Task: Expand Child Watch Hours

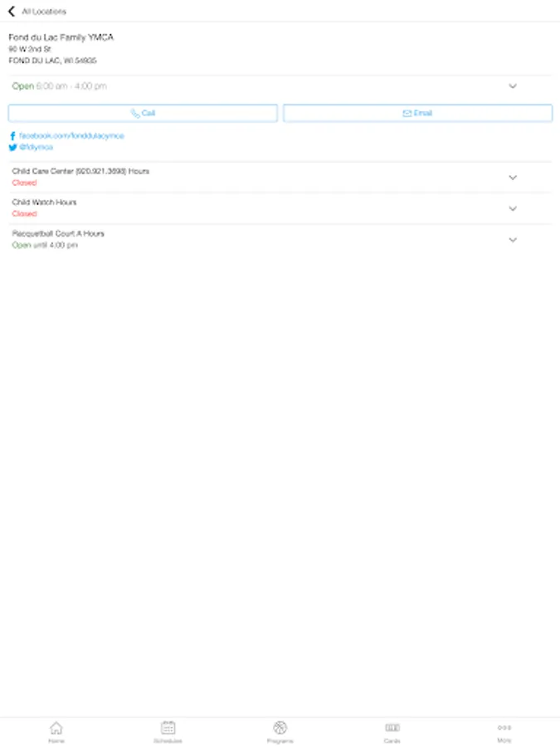Action: point(280,208)
